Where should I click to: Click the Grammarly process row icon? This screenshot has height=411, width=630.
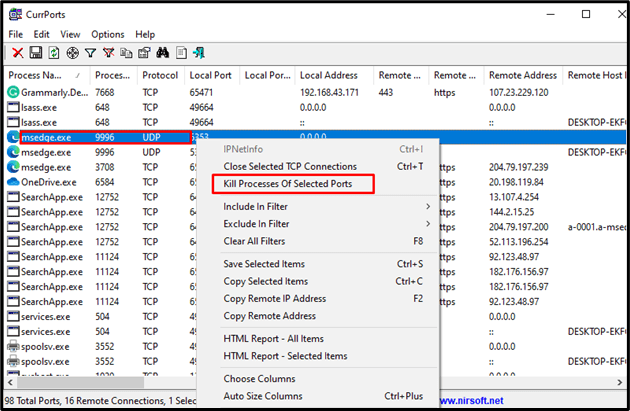pos(13,92)
